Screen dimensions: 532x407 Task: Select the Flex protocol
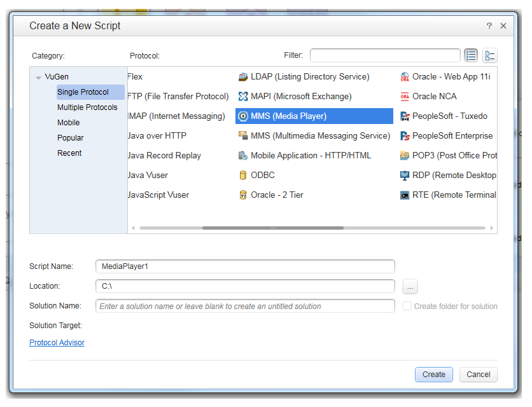click(x=135, y=77)
